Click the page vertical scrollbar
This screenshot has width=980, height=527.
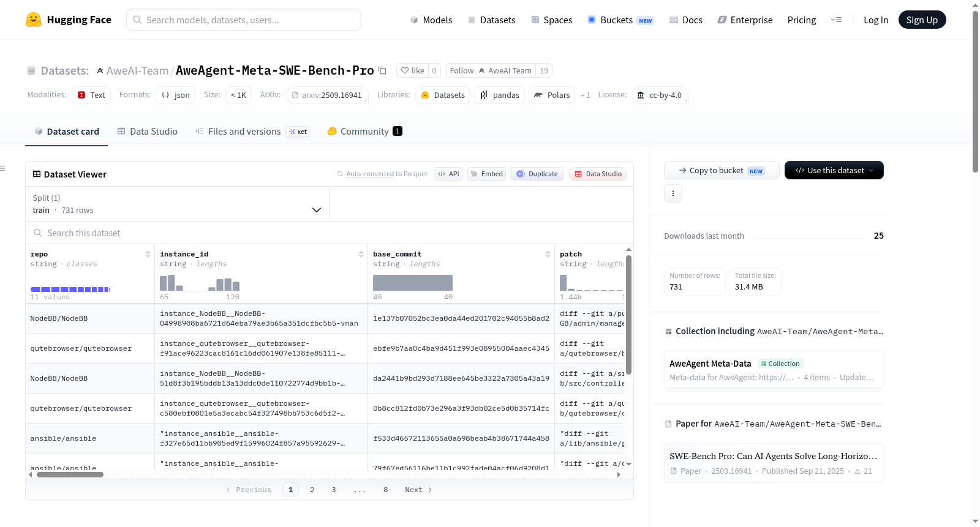975,92
